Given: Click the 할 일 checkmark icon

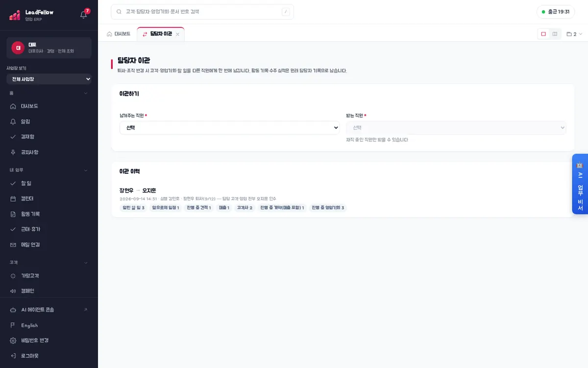Looking at the screenshot, I should point(13,183).
